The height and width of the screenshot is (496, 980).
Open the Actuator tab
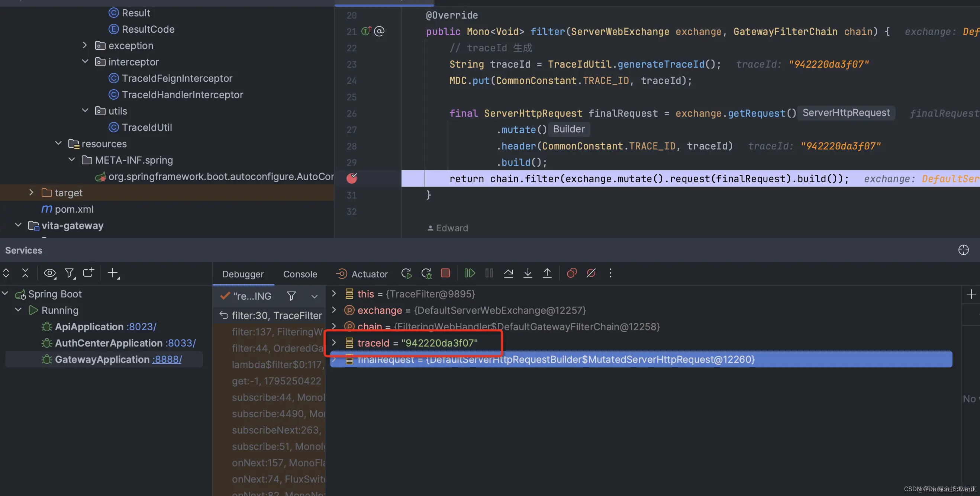pyautogui.click(x=361, y=274)
